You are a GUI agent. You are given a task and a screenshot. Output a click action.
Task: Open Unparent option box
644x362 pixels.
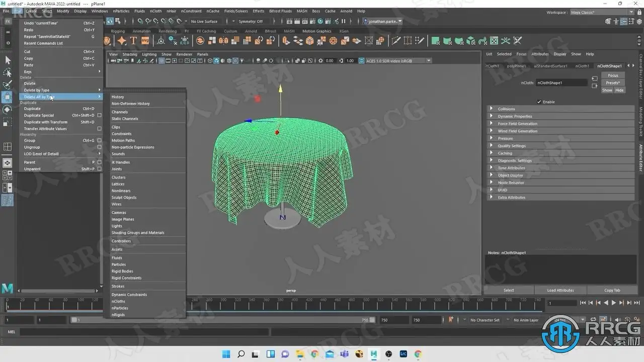click(99, 169)
